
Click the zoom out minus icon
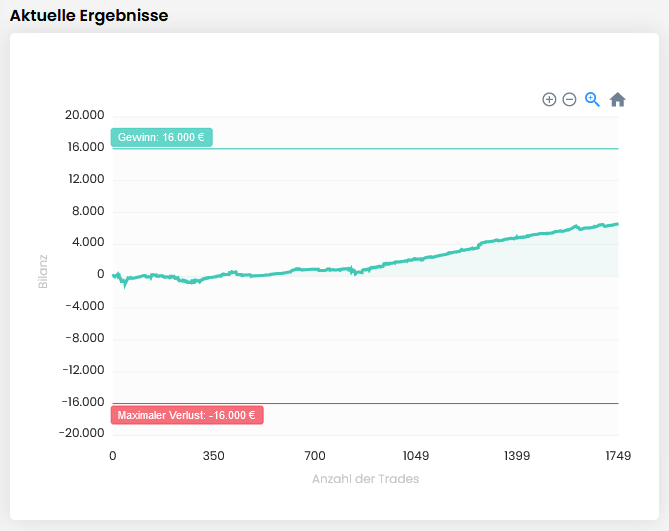coord(569,99)
